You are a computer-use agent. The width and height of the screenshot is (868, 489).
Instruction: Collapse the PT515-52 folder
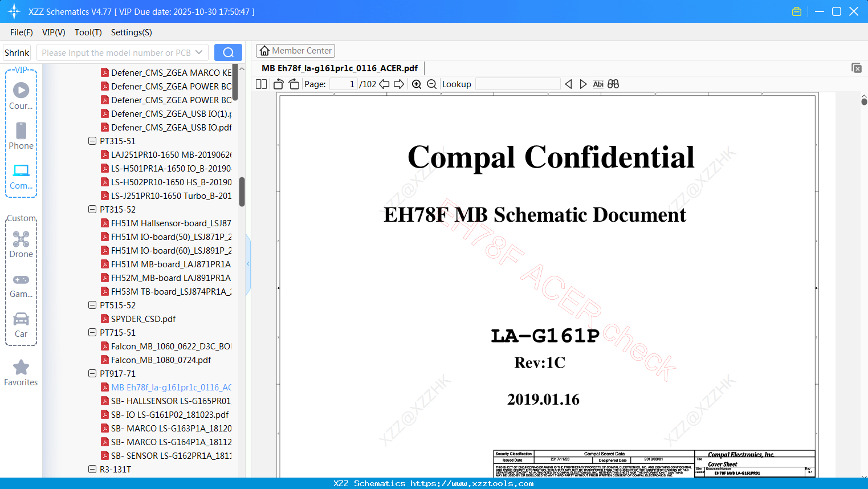92,305
